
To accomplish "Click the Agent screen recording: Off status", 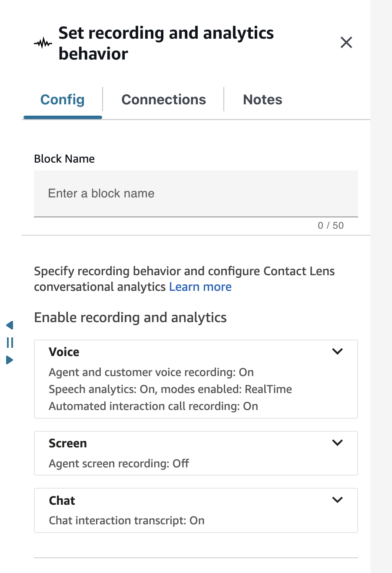I will pos(119,463).
